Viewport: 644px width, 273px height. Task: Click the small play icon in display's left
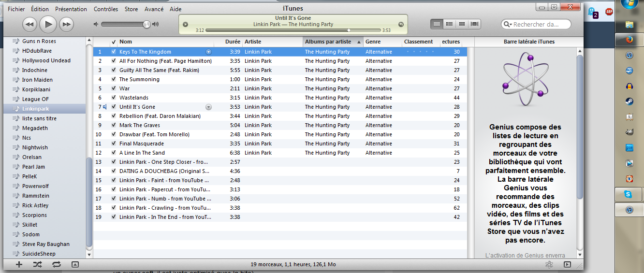click(x=185, y=24)
